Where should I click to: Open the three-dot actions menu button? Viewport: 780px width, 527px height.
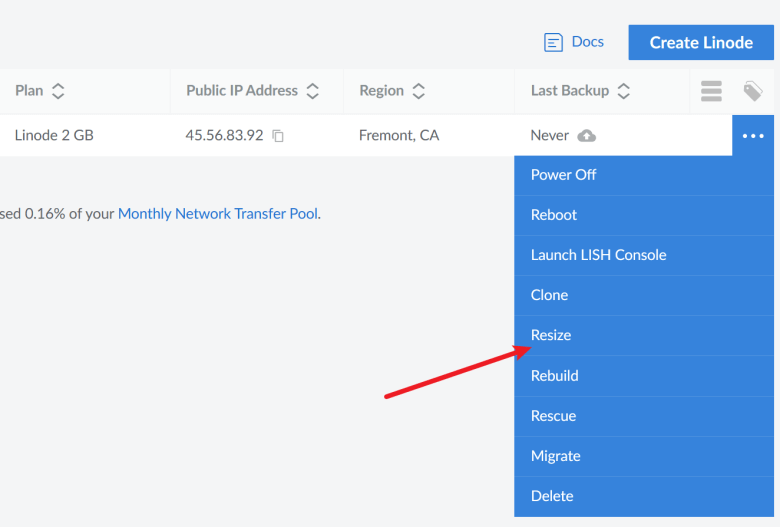753,135
